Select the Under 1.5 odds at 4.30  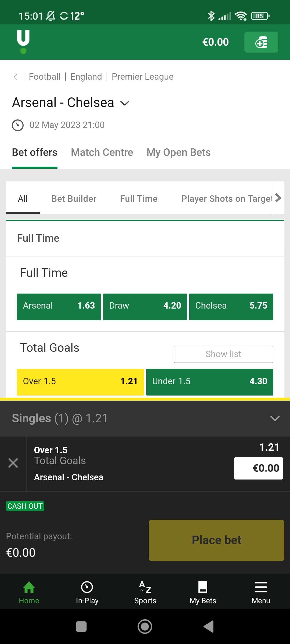[x=210, y=382]
